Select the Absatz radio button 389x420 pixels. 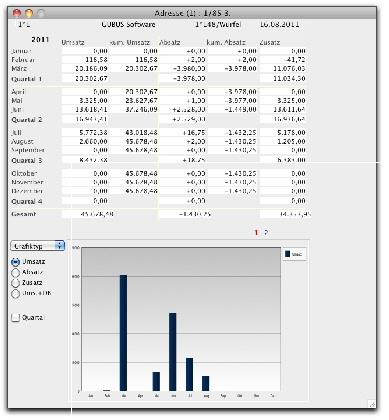(16, 273)
